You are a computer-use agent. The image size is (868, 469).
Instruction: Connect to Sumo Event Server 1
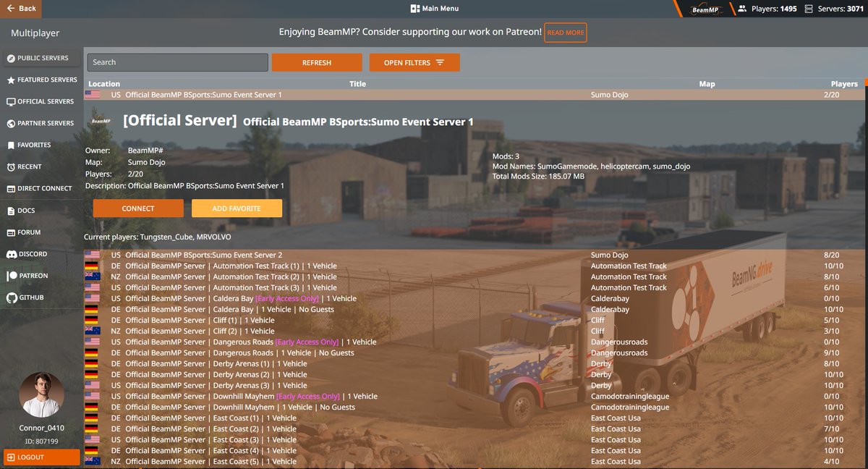pos(138,208)
